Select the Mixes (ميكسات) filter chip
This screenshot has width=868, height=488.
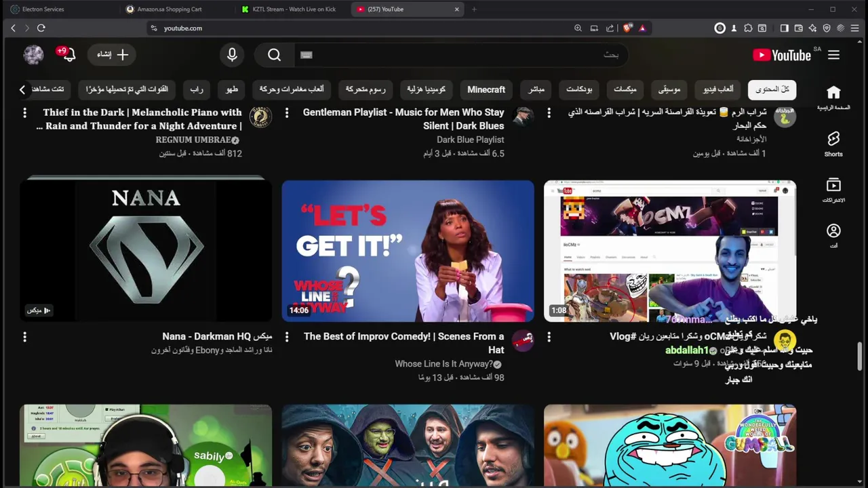click(x=625, y=89)
